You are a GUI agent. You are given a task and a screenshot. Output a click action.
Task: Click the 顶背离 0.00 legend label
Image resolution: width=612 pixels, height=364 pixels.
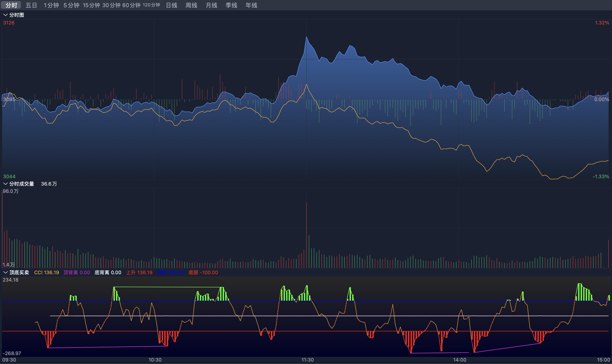[76, 272]
